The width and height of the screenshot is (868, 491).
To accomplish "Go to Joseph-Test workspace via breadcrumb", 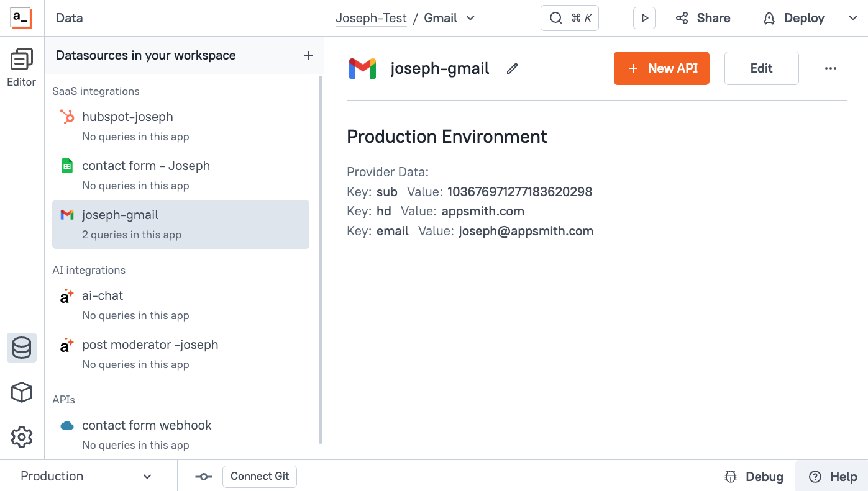I will click(x=371, y=18).
